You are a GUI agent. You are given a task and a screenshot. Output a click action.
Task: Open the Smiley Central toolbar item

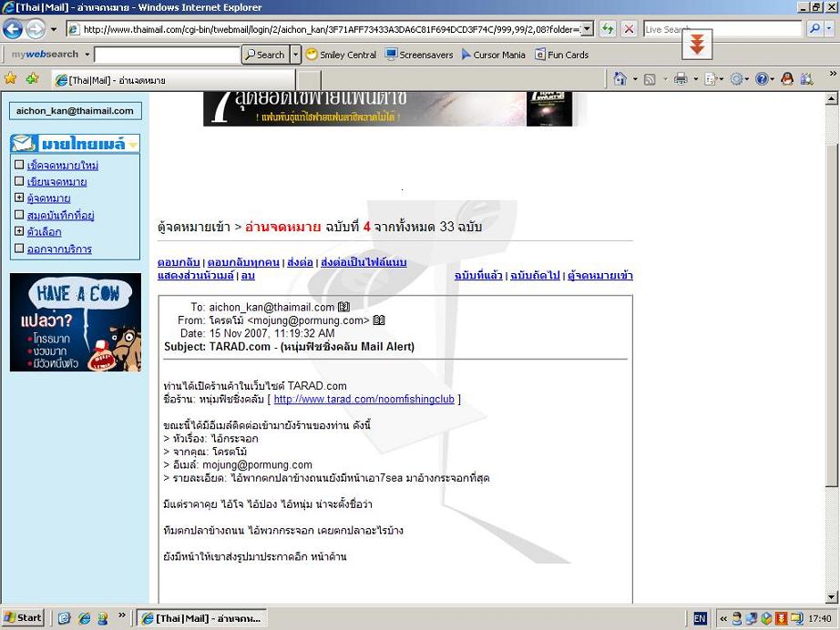[x=342, y=55]
